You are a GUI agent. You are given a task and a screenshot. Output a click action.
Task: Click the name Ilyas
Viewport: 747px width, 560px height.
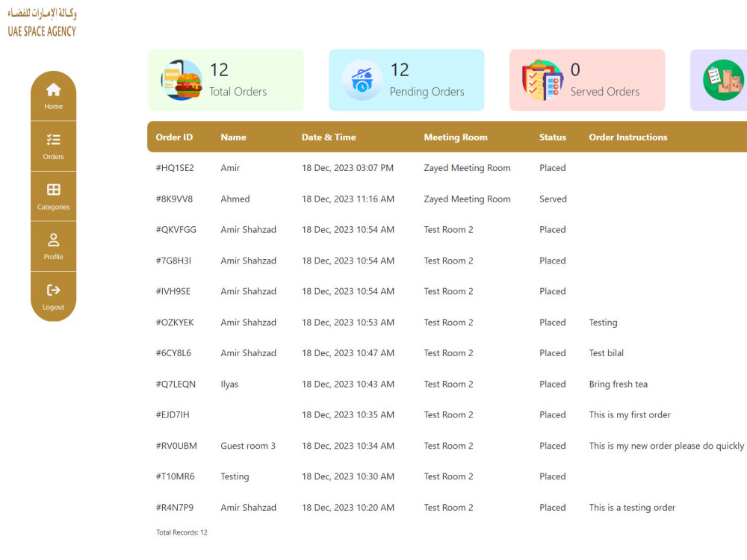point(229,385)
